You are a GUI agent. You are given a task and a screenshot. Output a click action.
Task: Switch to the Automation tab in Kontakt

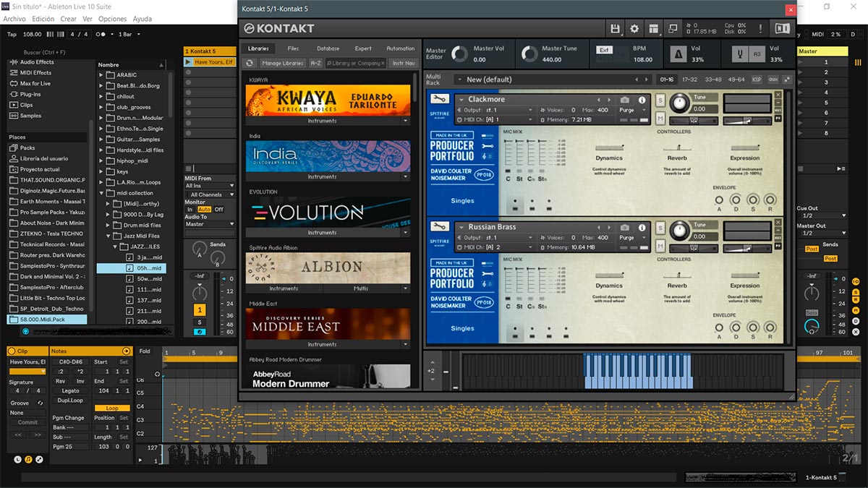[x=400, y=48]
